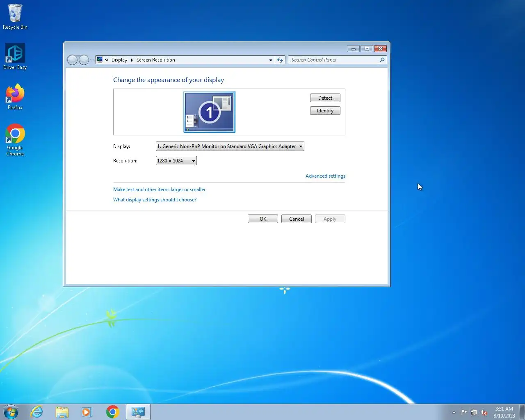Viewport: 525px width, 420px height.
Task: Click the Cancel button
Action: [297, 219]
